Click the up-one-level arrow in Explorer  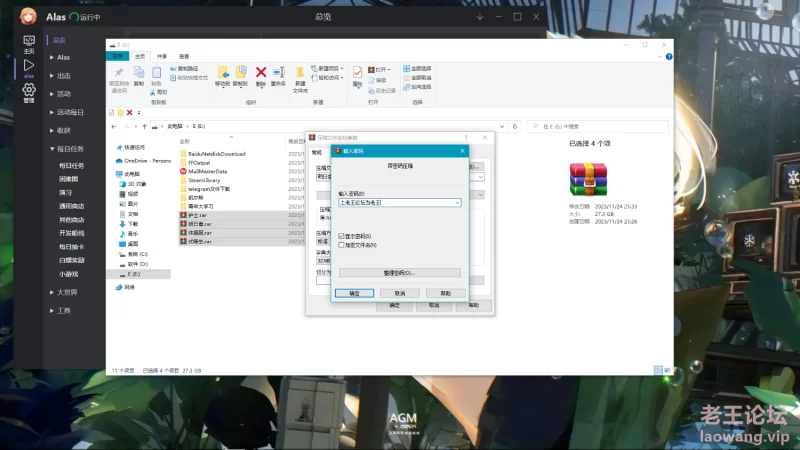click(144, 127)
